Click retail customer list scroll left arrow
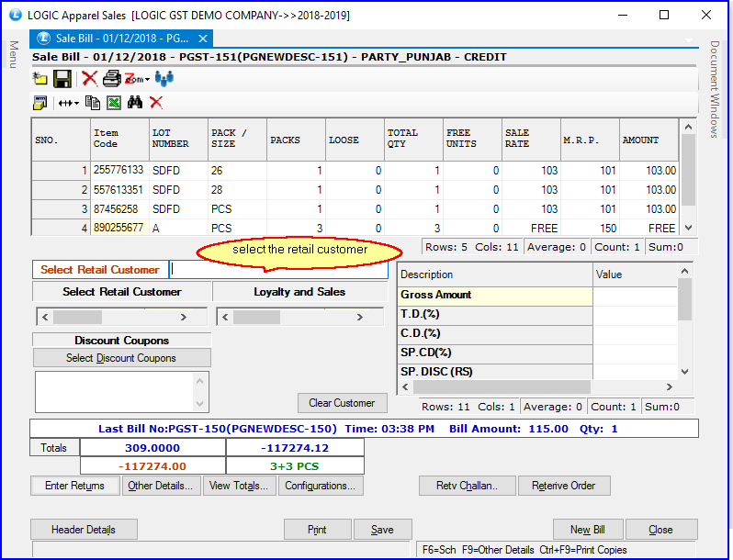 point(45,317)
